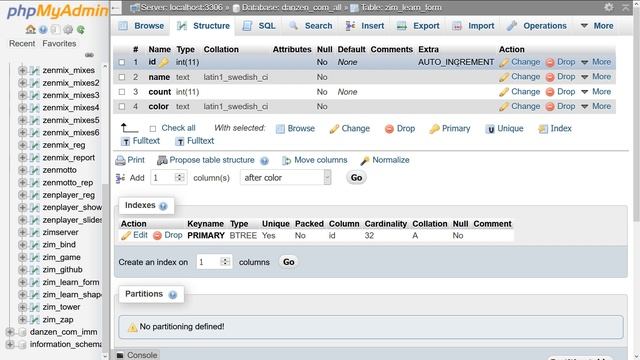
Task: Click Drop icon for PRIMARY index
Action: coord(157,236)
